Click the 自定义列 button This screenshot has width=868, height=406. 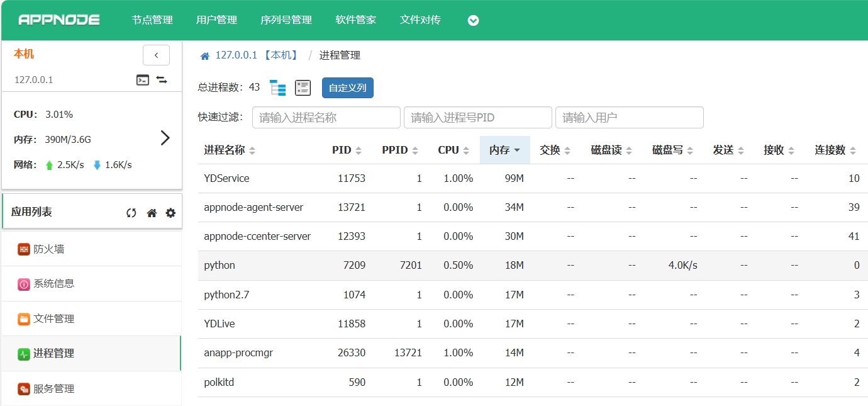coord(347,88)
